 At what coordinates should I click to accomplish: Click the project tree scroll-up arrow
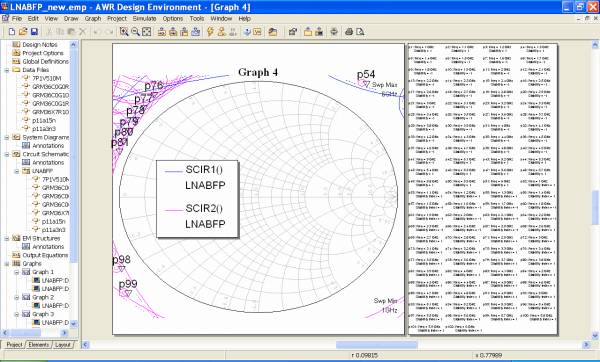pos(74,45)
